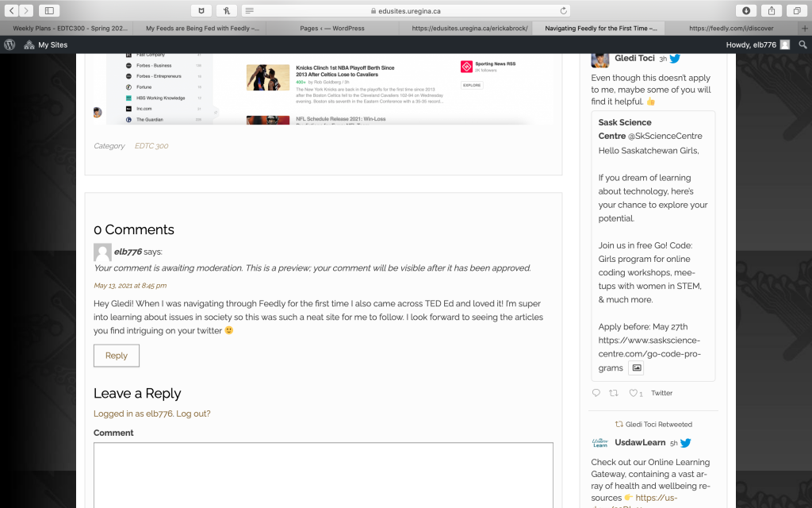Retweet Gledi Toci's tweet
This screenshot has height=508, width=812.
tap(614, 393)
